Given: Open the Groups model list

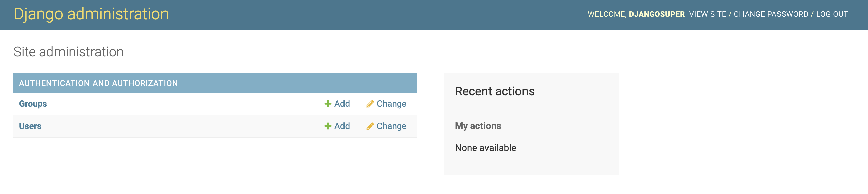Looking at the screenshot, I should point(33,104).
